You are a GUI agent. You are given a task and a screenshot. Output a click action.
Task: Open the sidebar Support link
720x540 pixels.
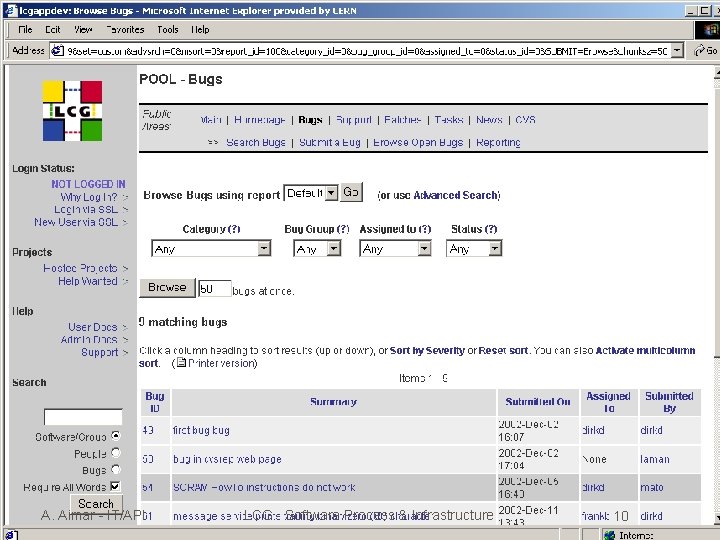point(100,352)
